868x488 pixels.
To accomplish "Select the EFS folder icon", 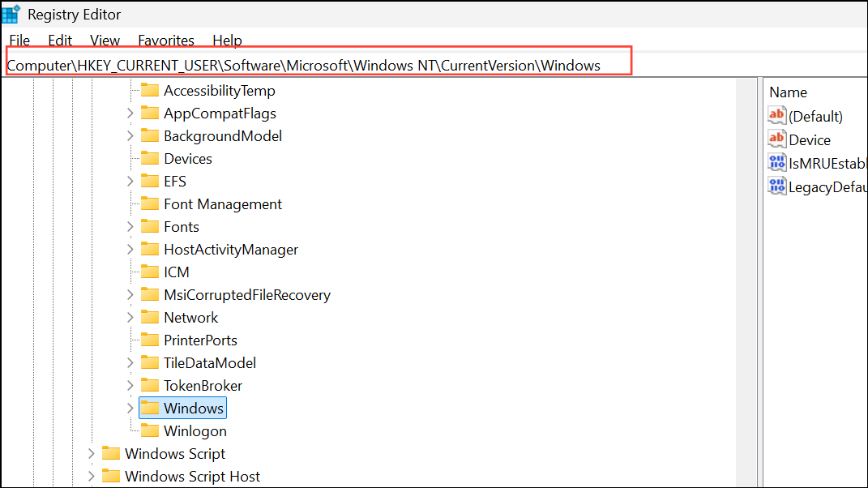I will tap(149, 181).
